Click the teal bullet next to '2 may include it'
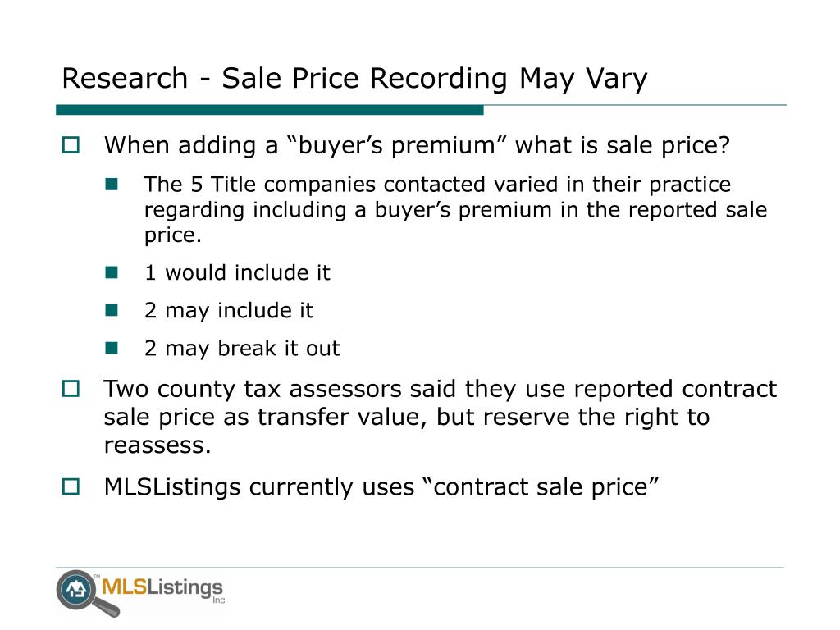The height and width of the screenshot is (630, 840). 112,310
